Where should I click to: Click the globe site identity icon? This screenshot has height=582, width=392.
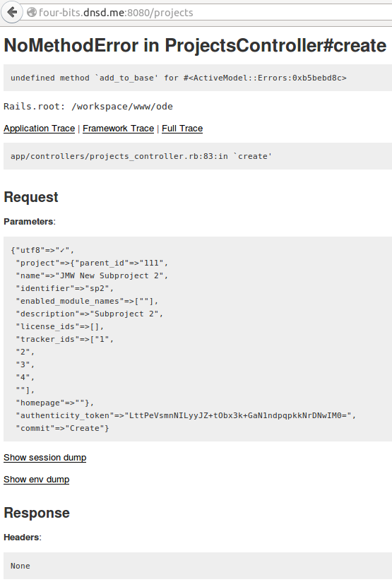(32, 12)
